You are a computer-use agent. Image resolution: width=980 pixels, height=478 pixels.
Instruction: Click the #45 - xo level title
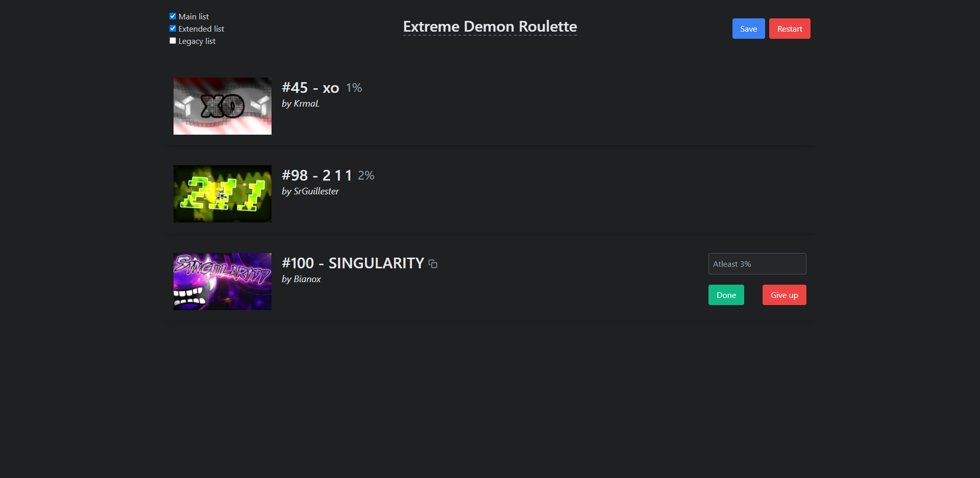(310, 88)
